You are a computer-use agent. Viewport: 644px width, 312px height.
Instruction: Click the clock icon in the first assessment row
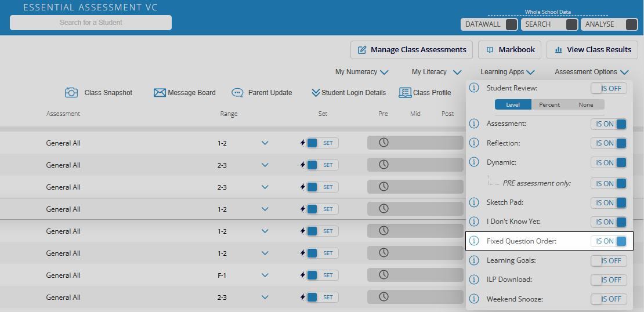click(x=383, y=143)
